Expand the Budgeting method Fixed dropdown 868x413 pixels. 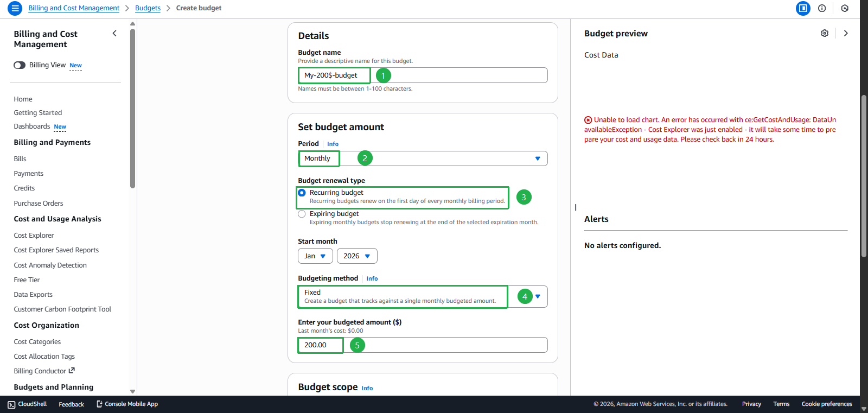click(x=537, y=296)
